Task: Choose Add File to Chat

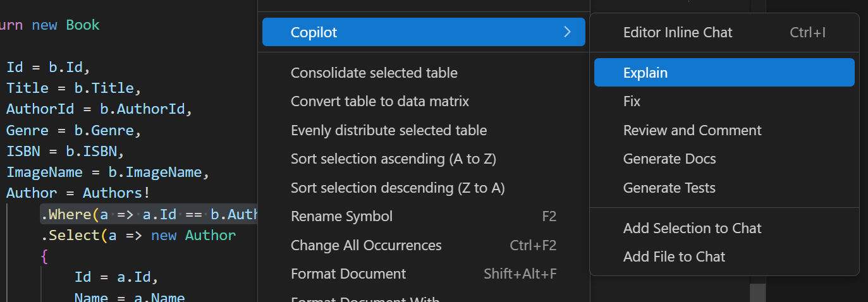Action: [674, 257]
